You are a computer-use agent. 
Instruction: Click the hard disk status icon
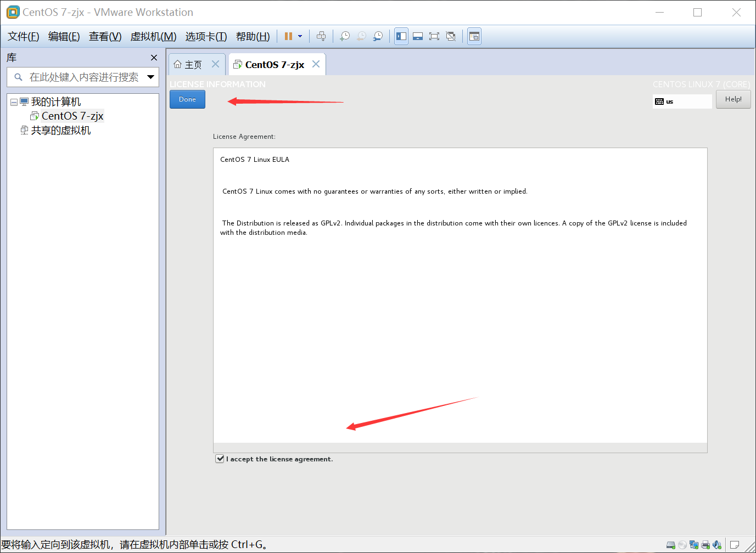tap(671, 545)
